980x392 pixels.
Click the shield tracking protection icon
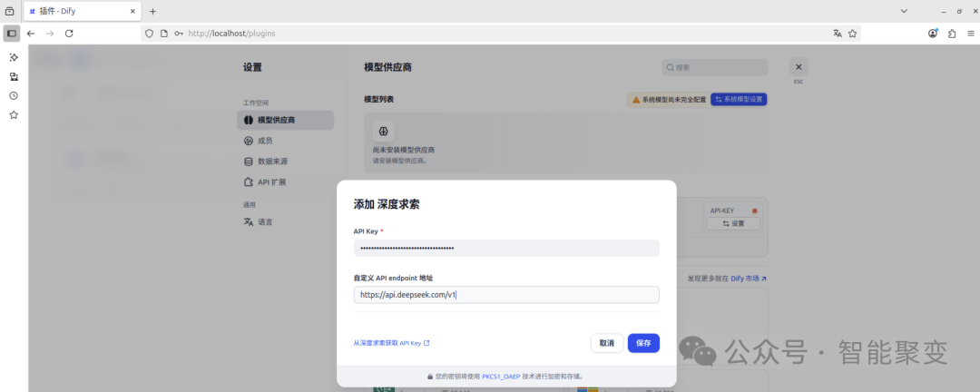coord(149,34)
